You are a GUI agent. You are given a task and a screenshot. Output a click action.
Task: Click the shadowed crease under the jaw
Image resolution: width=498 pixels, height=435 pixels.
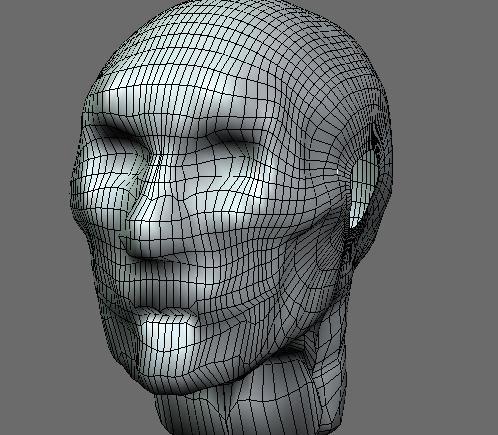click(293, 352)
